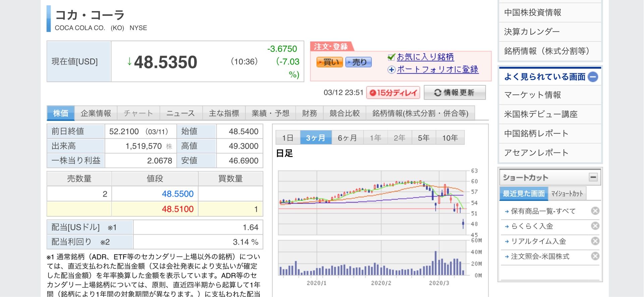The height and width of the screenshot is (297, 644).
Task: Open the 競合比較 tab
Action: click(x=345, y=113)
